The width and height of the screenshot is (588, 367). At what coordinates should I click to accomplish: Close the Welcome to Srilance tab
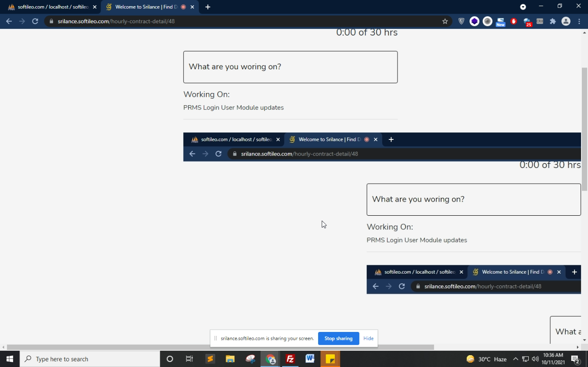click(192, 7)
